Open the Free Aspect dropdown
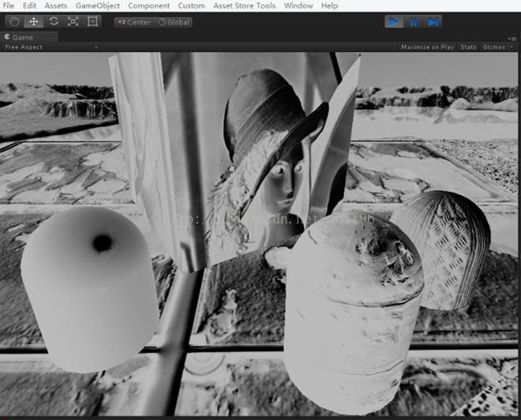 tap(51, 47)
